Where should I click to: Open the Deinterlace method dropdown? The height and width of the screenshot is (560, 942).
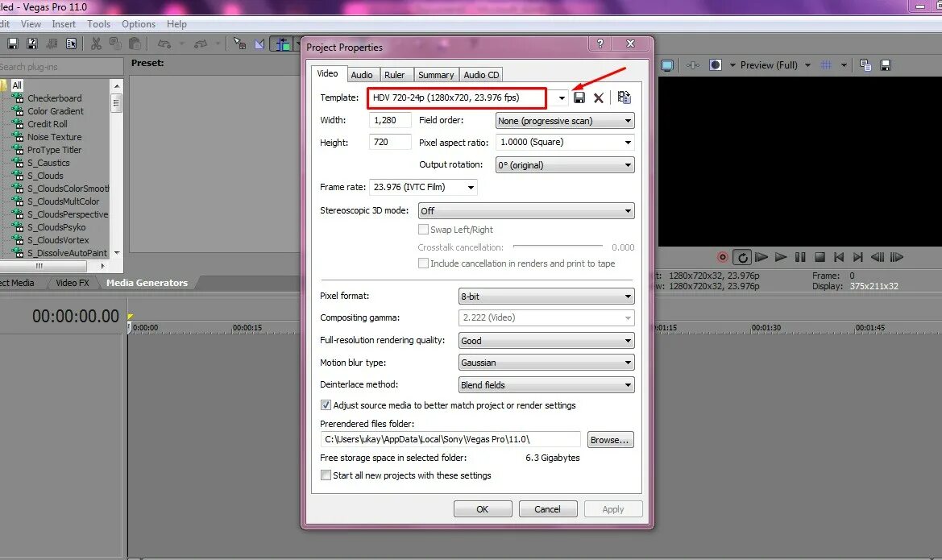click(x=546, y=385)
